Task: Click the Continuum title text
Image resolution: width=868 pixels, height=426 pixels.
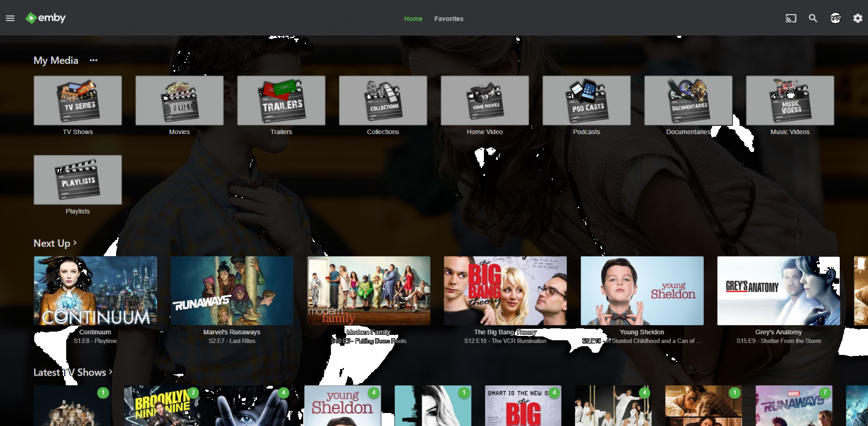Action: click(95, 332)
